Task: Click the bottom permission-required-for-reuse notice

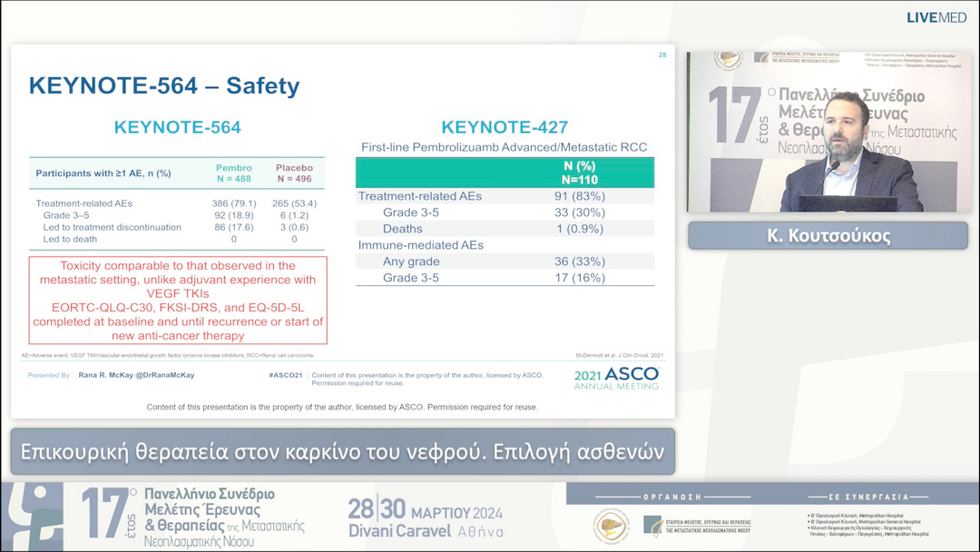Action: tap(342, 407)
